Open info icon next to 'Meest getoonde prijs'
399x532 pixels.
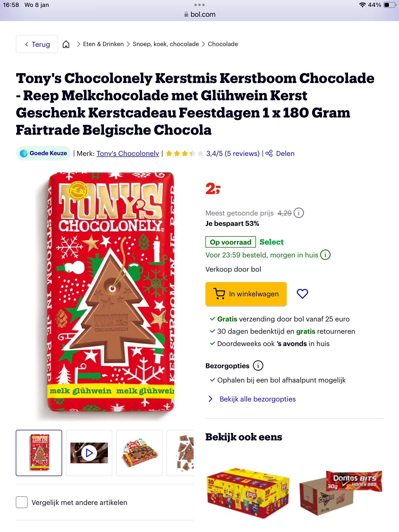[299, 213]
